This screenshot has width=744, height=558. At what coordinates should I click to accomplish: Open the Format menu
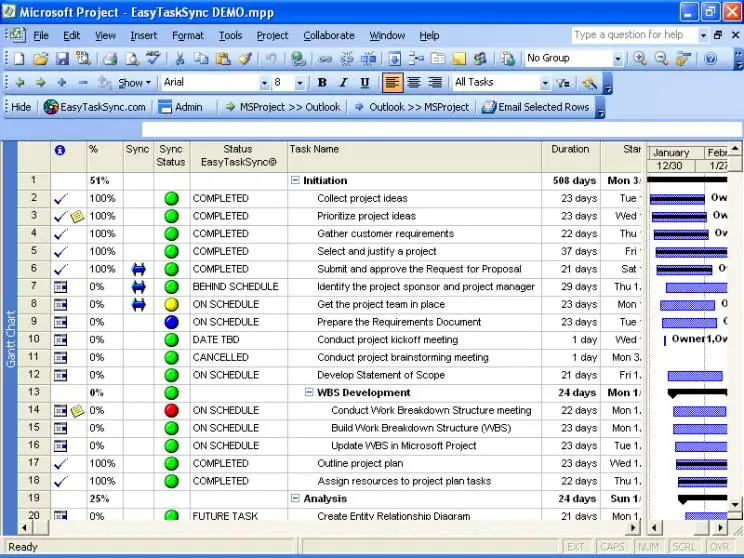188,36
